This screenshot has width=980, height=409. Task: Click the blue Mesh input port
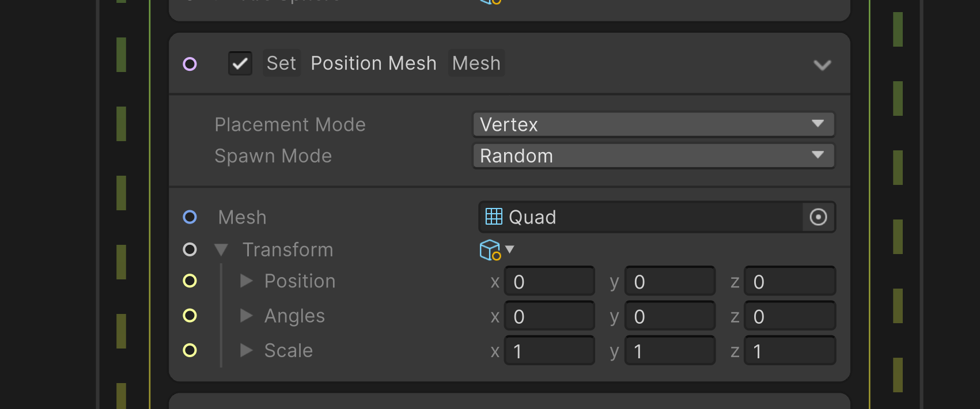click(190, 217)
